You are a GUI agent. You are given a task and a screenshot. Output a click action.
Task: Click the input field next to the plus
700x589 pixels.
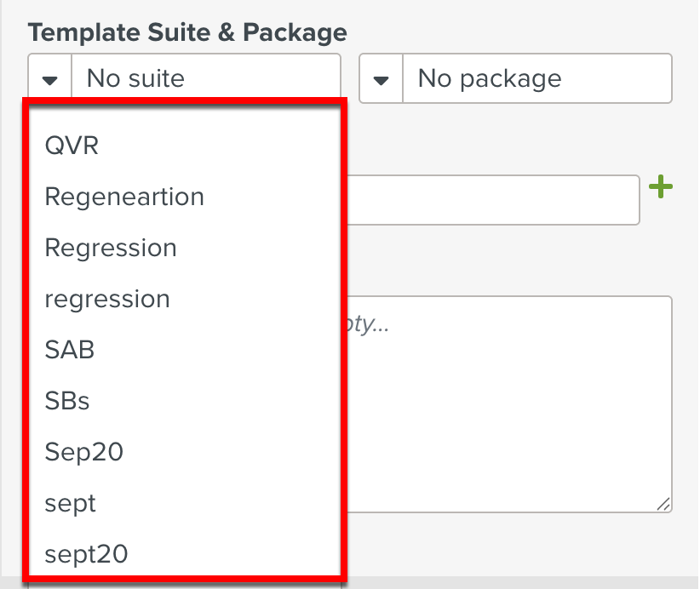(494, 199)
